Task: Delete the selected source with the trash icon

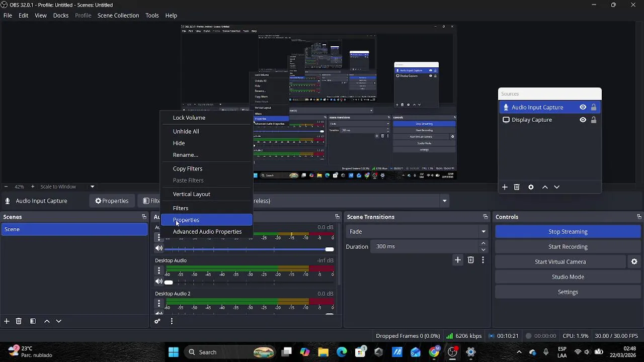Action: (517, 187)
